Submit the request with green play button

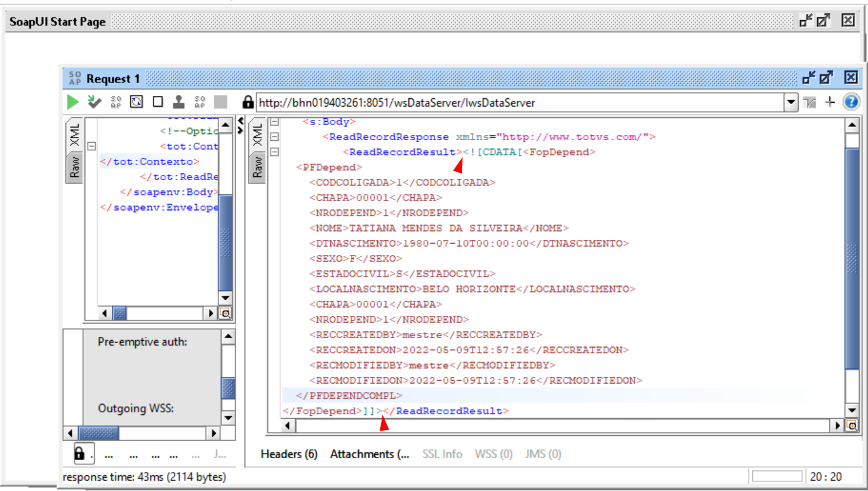tap(73, 101)
